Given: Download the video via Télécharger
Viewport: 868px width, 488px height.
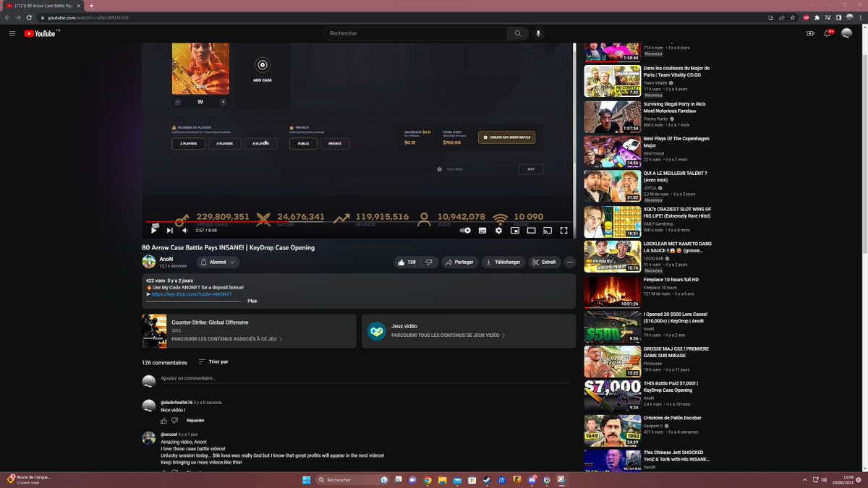Looking at the screenshot, I should click(x=503, y=262).
